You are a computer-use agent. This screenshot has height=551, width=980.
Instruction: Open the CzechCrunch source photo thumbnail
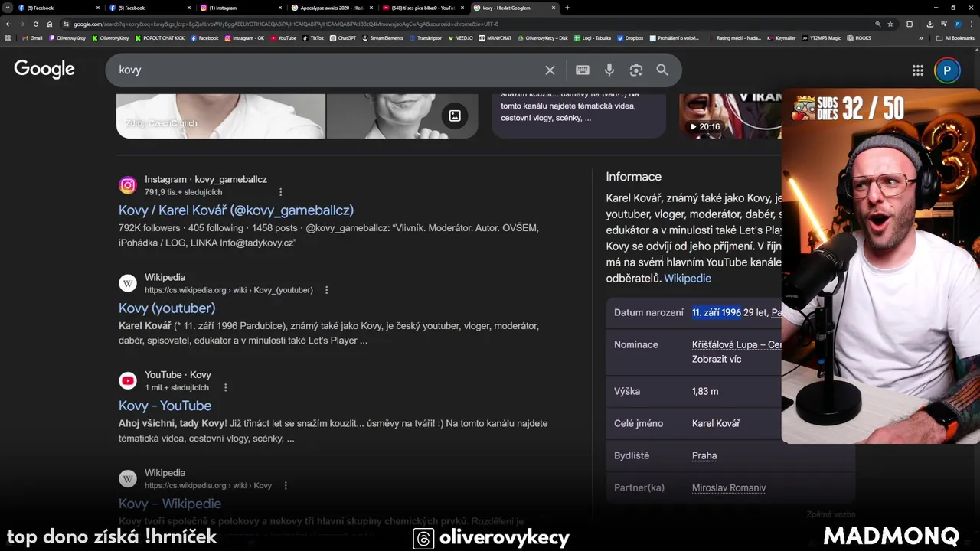(x=220, y=116)
